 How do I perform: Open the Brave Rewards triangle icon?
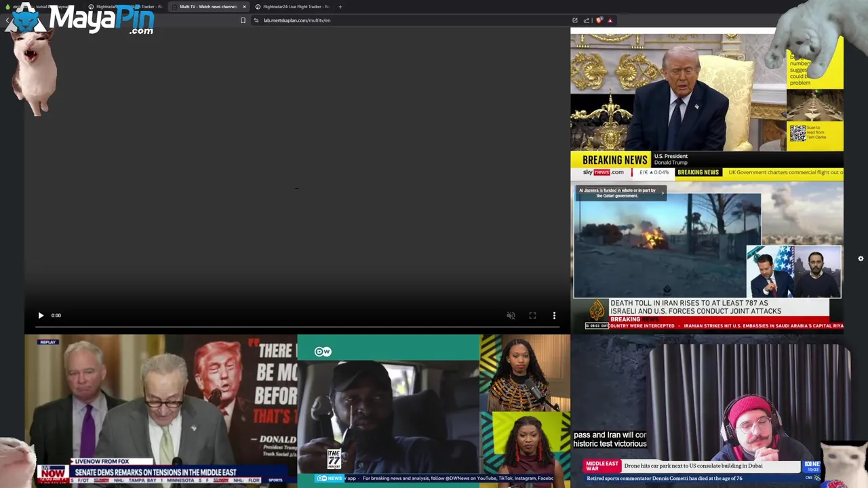(610, 20)
